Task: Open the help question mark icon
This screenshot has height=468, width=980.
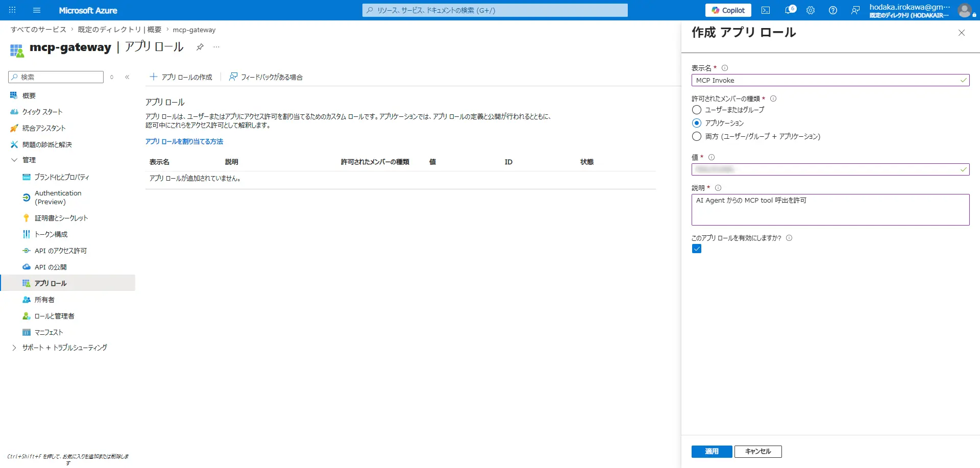Action: coord(833,10)
